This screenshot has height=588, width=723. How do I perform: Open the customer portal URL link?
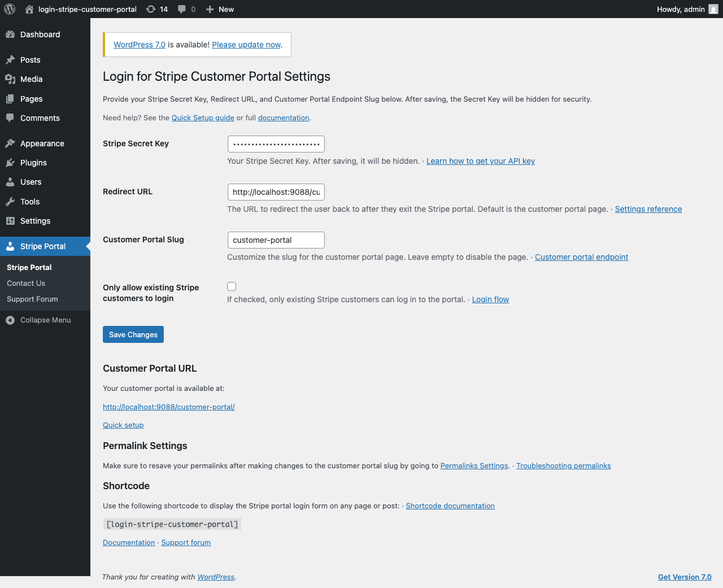pyautogui.click(x=168, y=407)
